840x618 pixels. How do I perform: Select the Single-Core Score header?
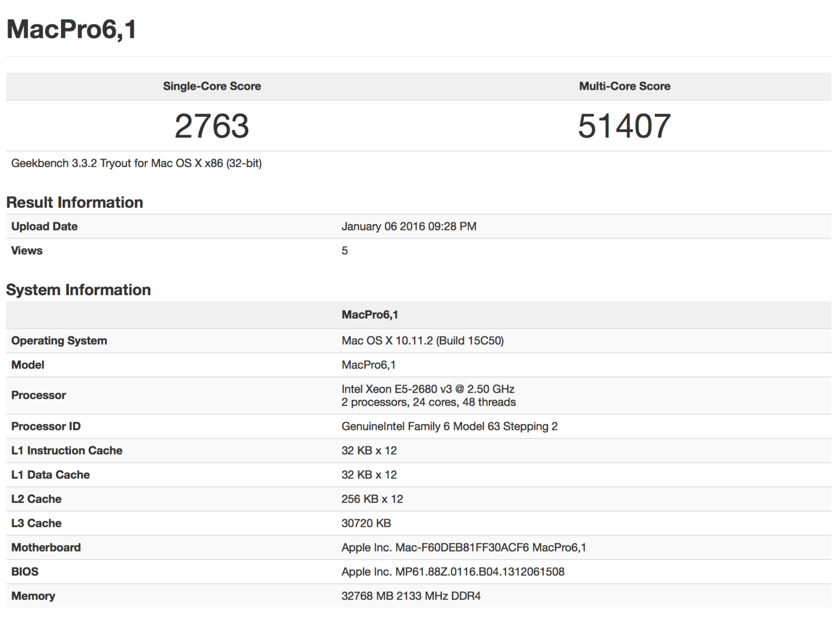click(x=212, y=86)
